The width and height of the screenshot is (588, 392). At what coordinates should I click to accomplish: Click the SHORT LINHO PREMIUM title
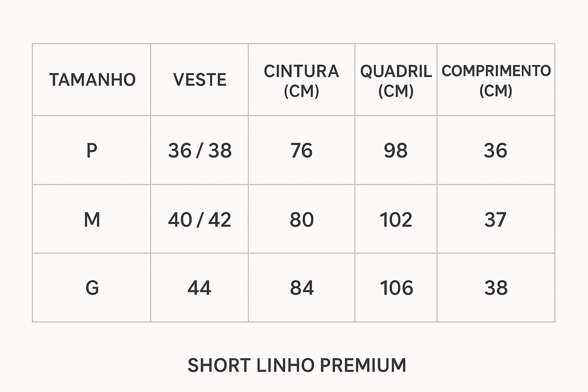(297, 365)
